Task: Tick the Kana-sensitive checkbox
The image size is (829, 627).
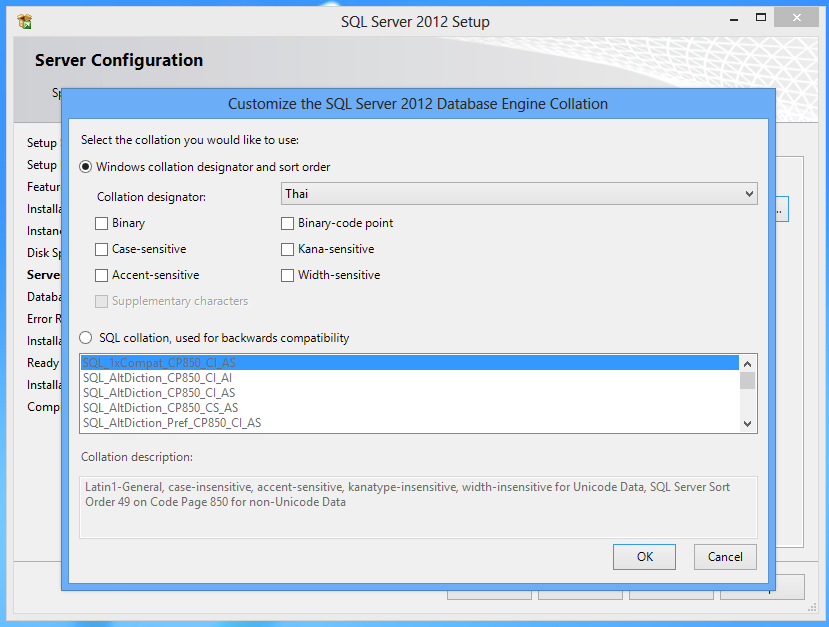Action: click(x=287, y=249)
